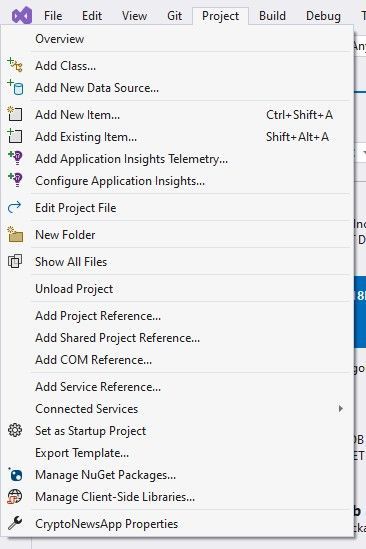Click the Set as Startup Project gear icon
The width and height of the screenshot is (366, 549).
pos(15,430)
